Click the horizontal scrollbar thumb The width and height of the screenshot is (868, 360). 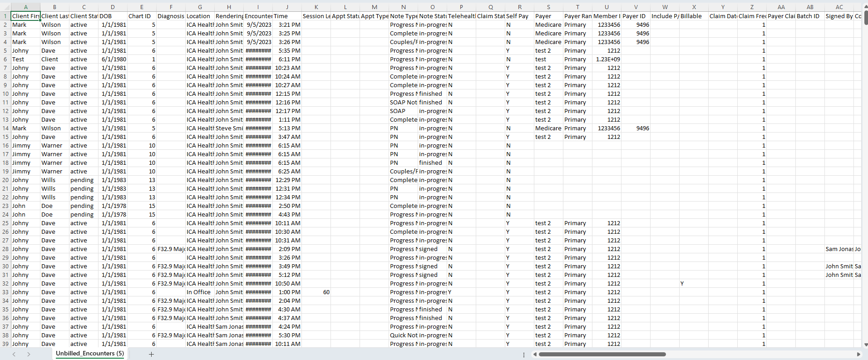pos(602,354)
